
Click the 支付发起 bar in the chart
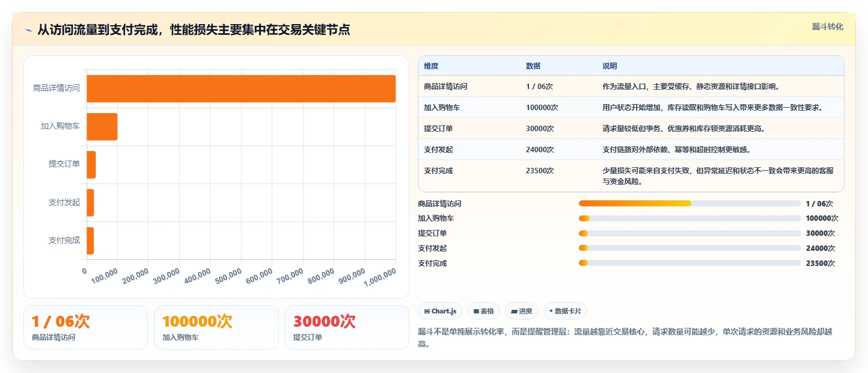click(x=90, y=202)
